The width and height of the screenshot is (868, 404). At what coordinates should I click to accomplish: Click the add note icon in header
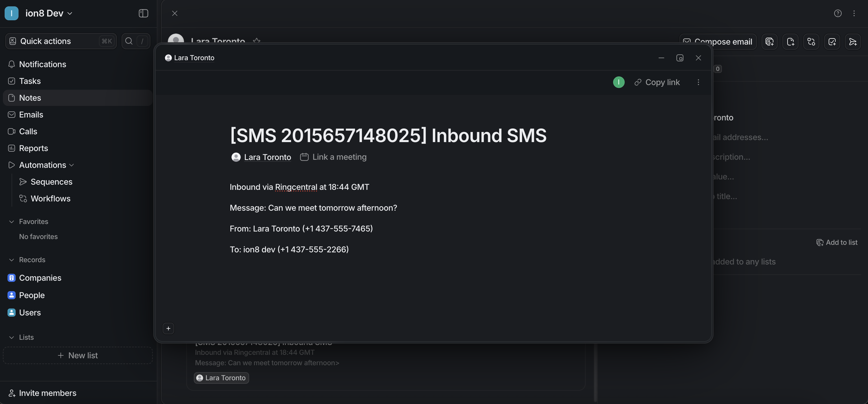pos(790,41)
